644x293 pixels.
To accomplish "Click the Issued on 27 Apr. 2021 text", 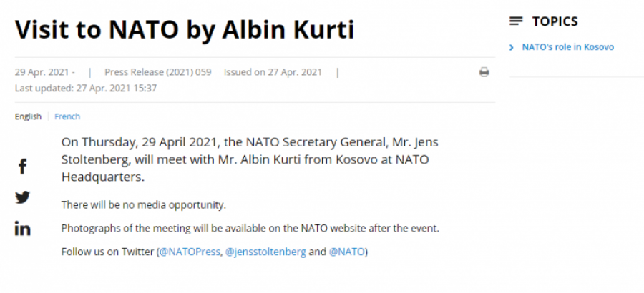I will point(273,72).
